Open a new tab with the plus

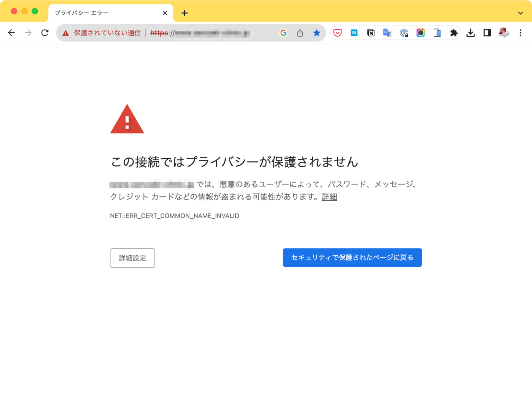point(185,13)
